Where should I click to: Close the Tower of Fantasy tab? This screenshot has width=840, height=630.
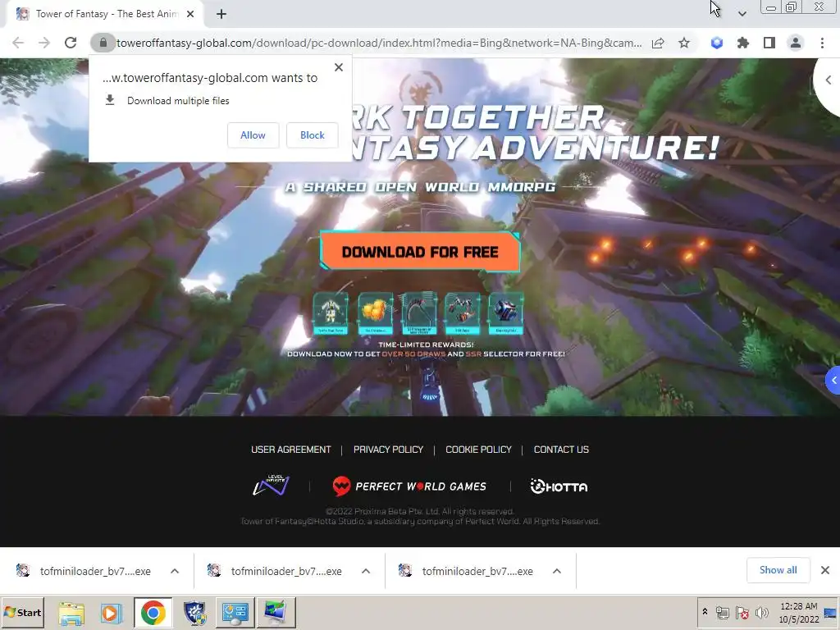190,14
